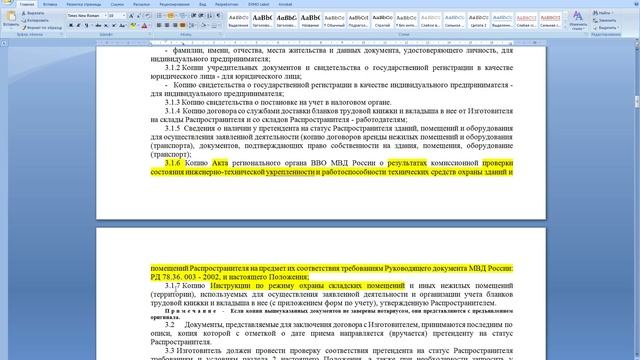Click the Shrink Font icon
Screen dimensions: 640x360
pyautogui.click(x=139, y=16)
